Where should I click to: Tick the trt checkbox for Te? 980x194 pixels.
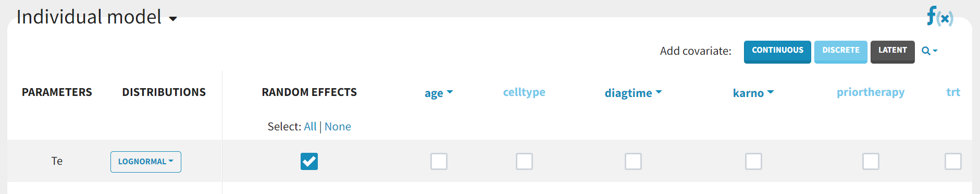(953, 161)
